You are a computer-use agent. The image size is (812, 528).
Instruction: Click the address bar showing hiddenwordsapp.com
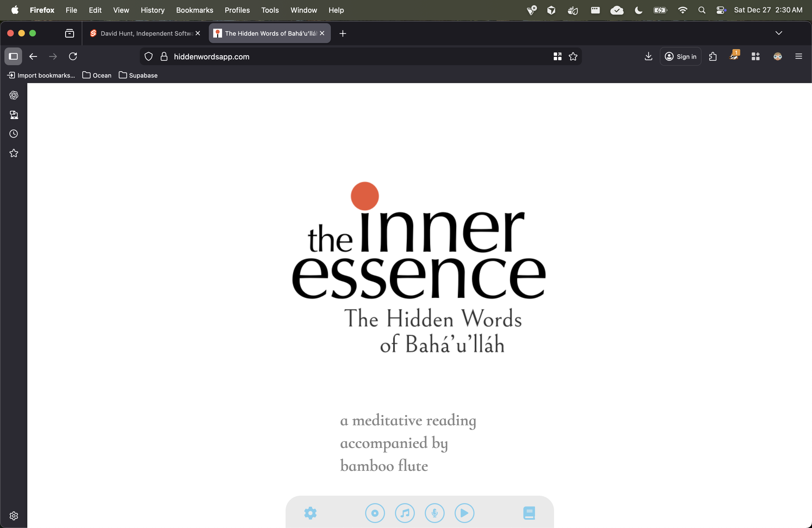pos(212,57)
